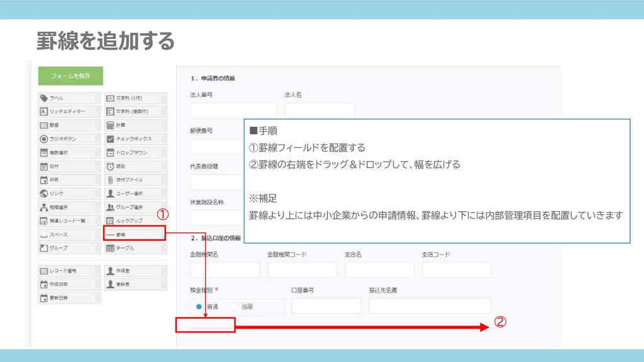
Task: Choose the 時刻 clock field item
Action: 136,166
